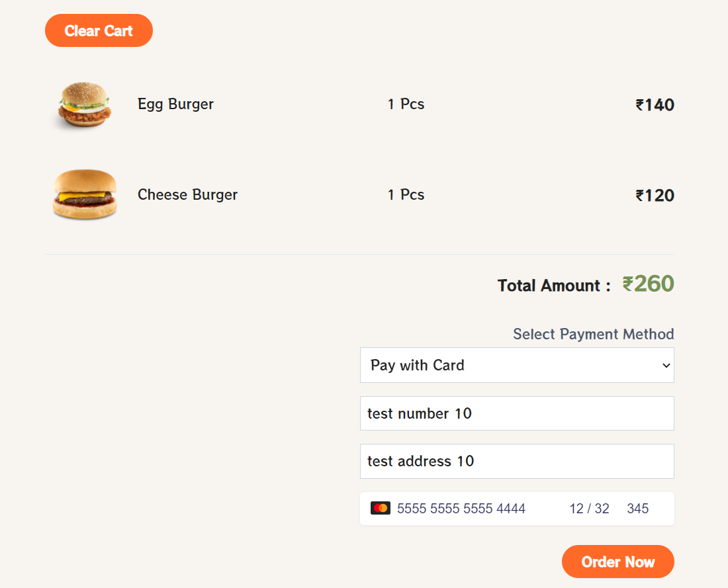This screenshot has width=728, height=588.
Task: Click the Egg Burger thumbnail image
Action: coord(83,104)
